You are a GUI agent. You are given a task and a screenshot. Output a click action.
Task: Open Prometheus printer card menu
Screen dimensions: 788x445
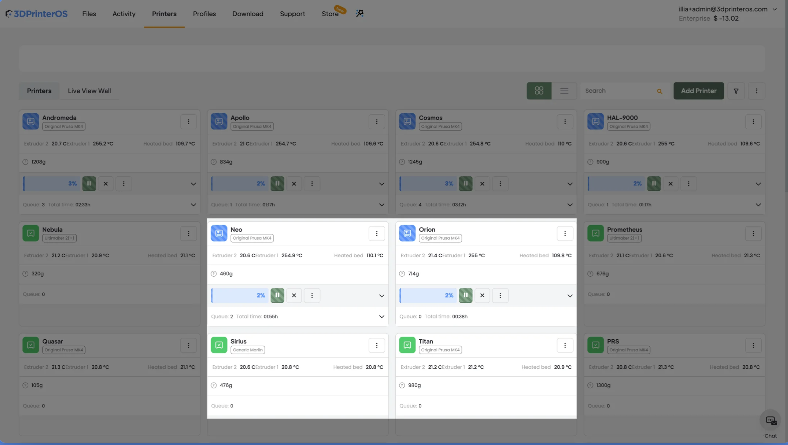pos(753,233)
